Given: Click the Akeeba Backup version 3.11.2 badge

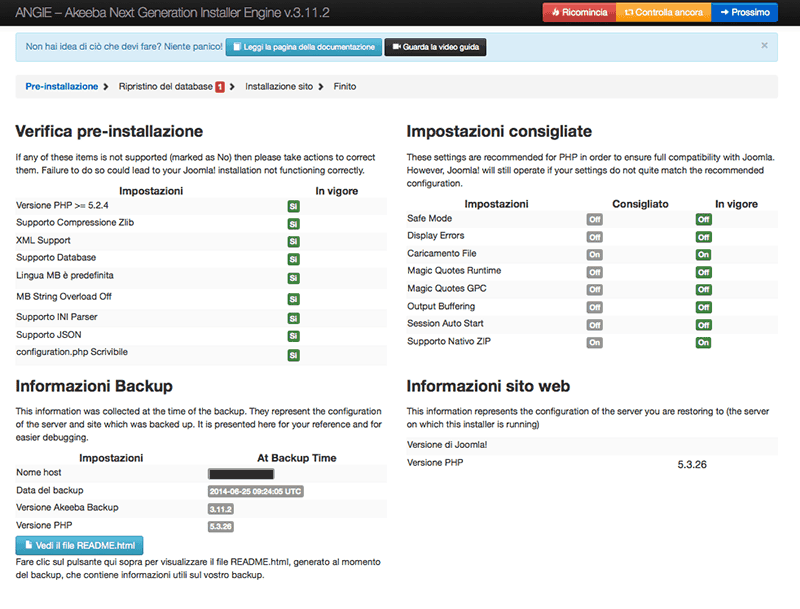Looking at the screenshot, I should 221,509.
